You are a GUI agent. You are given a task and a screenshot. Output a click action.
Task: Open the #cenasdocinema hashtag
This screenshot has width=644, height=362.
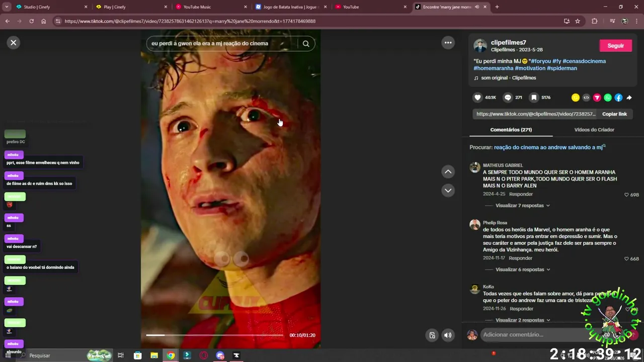[x=584, y=61]
